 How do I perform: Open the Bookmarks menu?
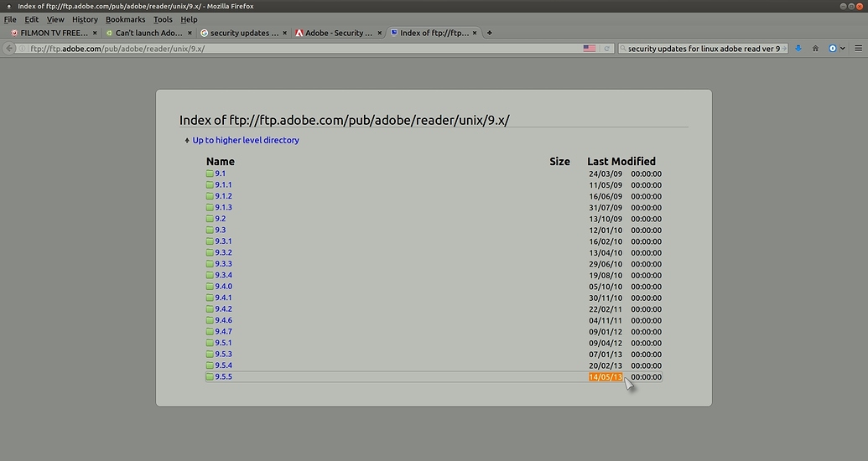pyautogui.click(x=126, y=19)
